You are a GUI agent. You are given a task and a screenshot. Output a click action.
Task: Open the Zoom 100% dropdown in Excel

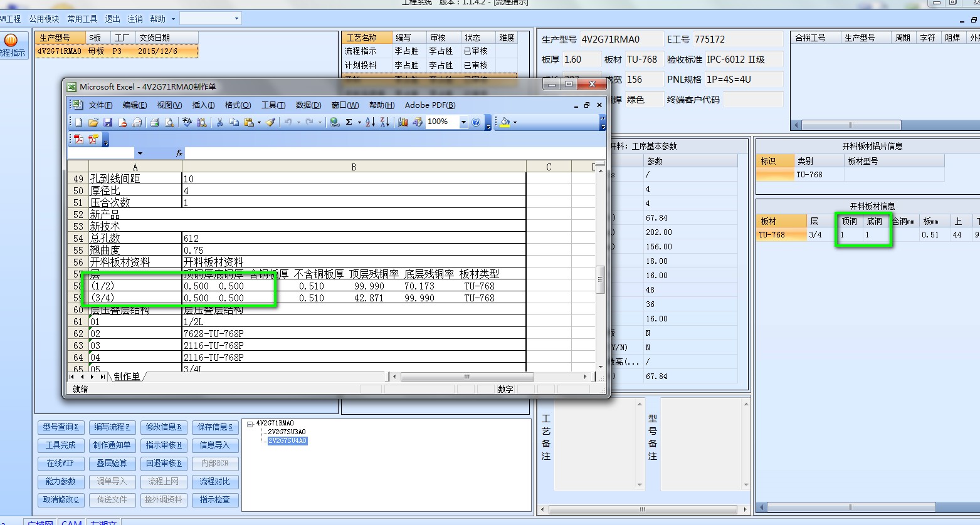coord(463,122)
